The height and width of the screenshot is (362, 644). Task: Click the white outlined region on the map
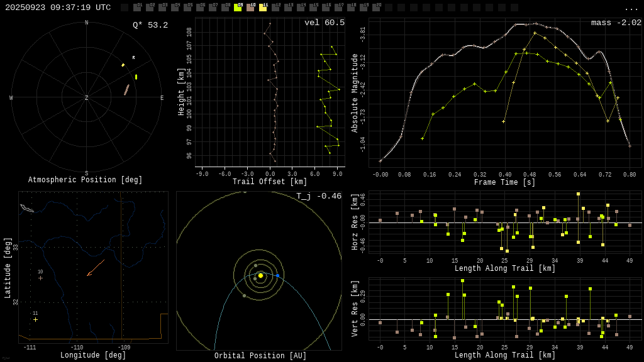[x=26, y=208]
